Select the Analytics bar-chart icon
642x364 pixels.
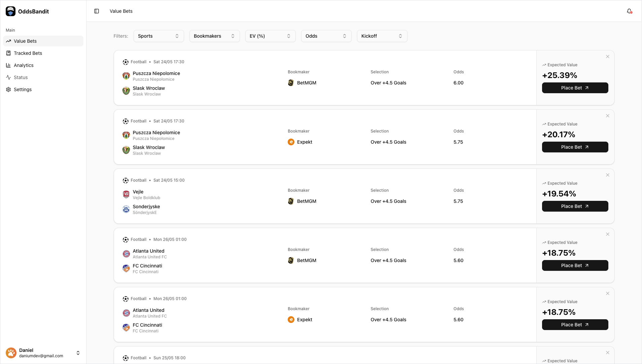(9, 65)
